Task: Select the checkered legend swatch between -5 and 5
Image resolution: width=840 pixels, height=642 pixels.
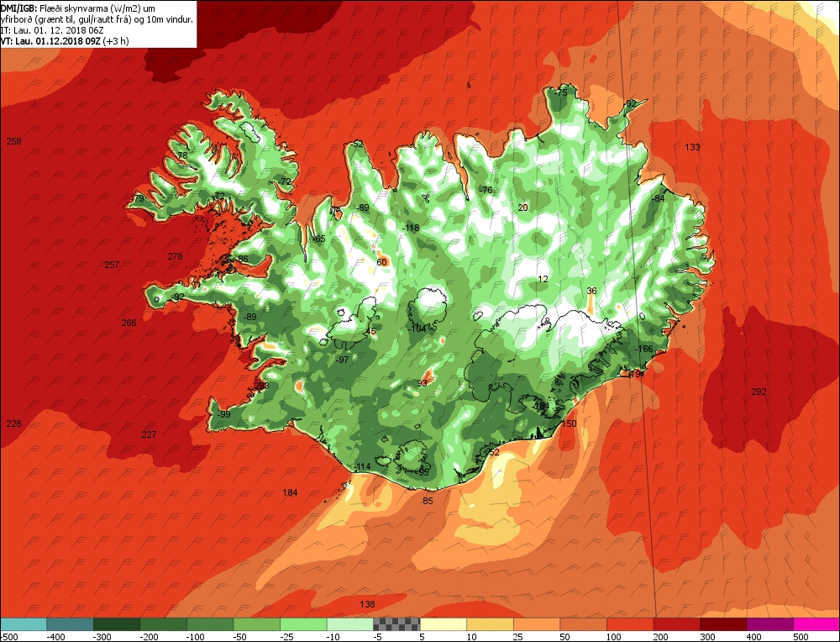Action: 396,624
